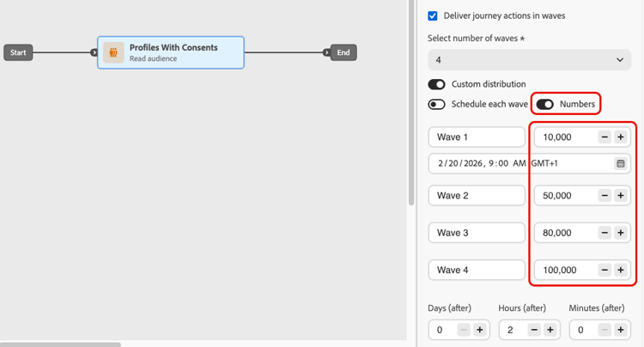Image resolution: width=644 pixels, height=347 pixels.
Task: Increase the Wave 2 number with plus
Action: click(x=621, y=196)
